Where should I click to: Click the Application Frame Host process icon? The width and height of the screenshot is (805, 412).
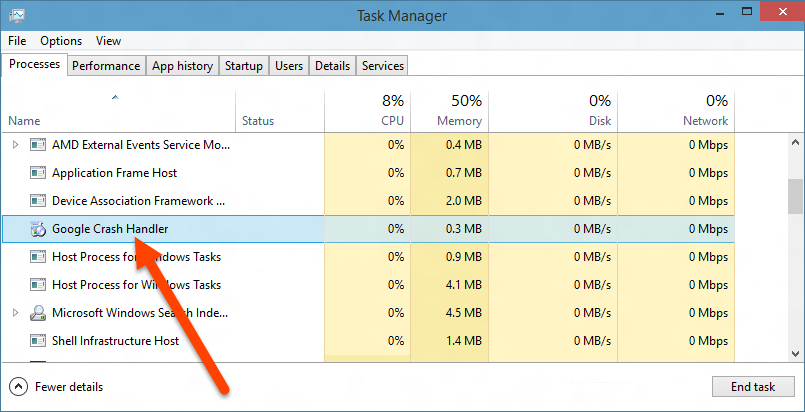pos(38,173)
